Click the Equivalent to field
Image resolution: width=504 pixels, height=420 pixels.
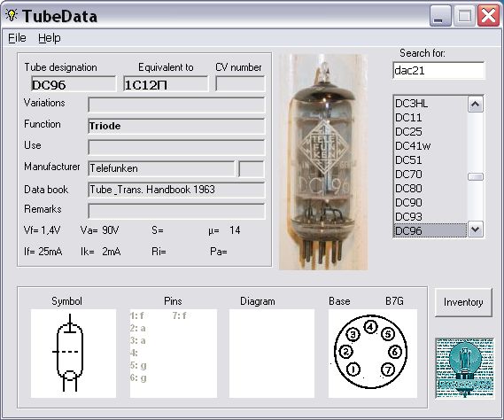(166, 84)
